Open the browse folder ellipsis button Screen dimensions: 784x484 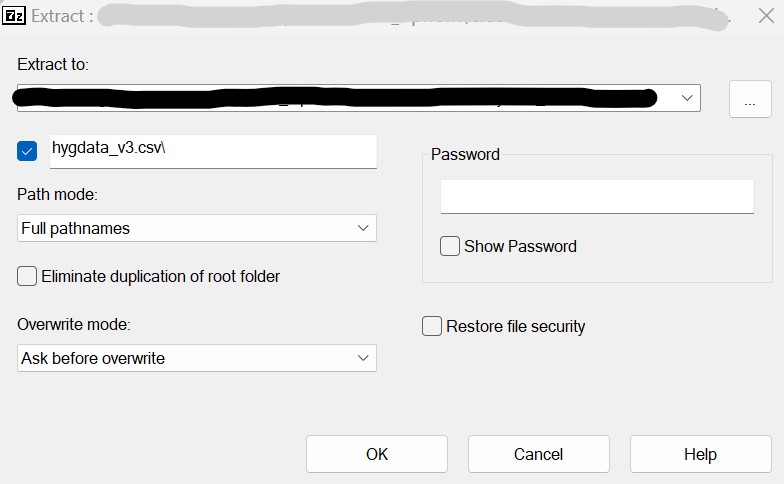[750, 99]
